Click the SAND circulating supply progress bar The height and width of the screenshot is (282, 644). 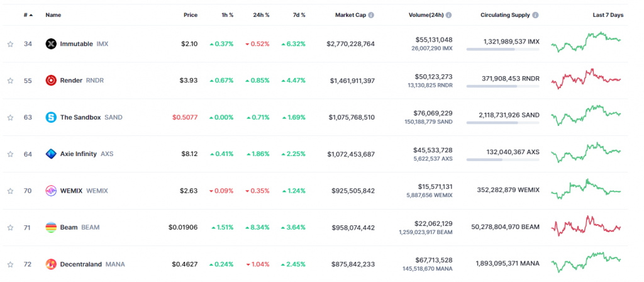[x=502, y=123]
